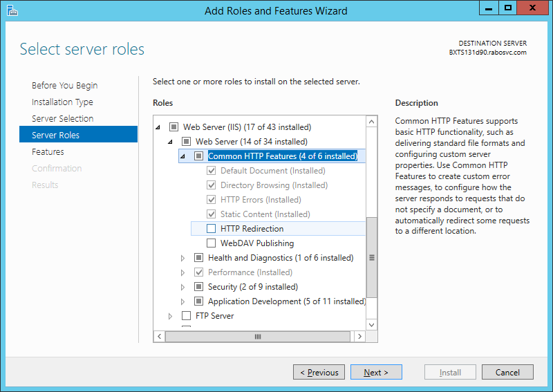Go to the Features step
This screenshot has height=392, width=553.
click(x=48, y=151)
